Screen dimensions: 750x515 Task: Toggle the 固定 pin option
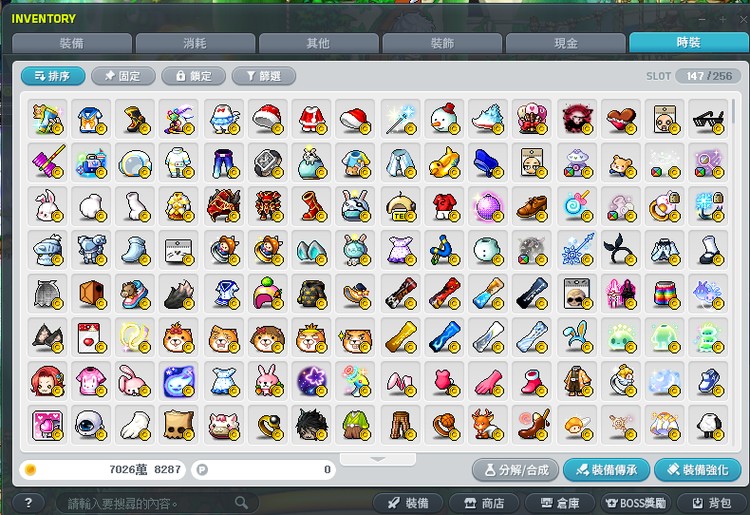pos(123,76)
